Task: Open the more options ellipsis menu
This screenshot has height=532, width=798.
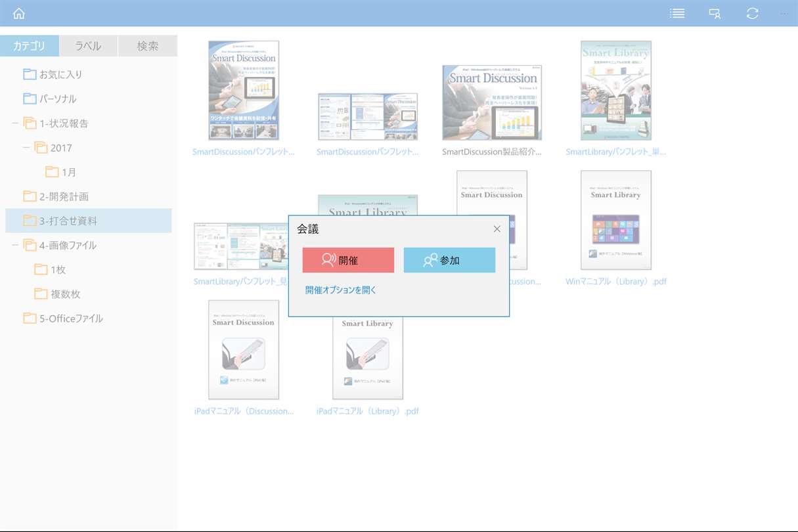Action: point(784,13)
